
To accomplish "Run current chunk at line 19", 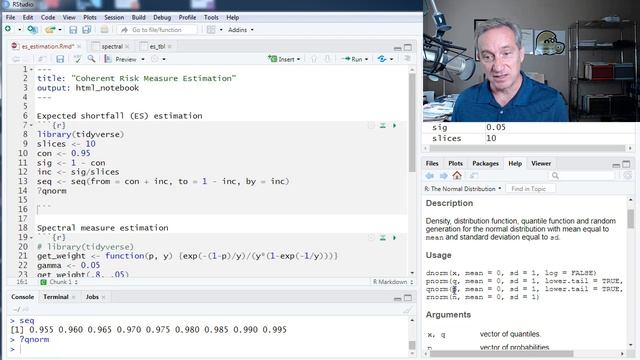I will 395,238.
